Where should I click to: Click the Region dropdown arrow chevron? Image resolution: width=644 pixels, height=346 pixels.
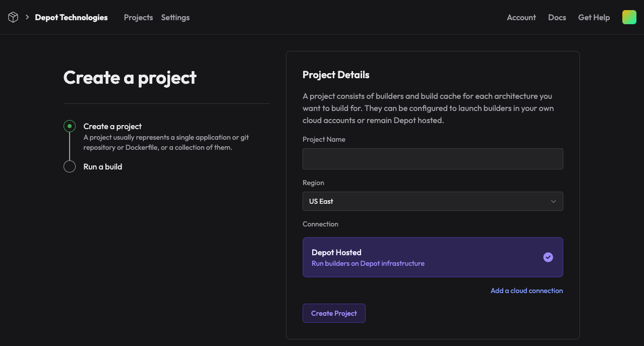pyautogui.click(x=553, y=201)
